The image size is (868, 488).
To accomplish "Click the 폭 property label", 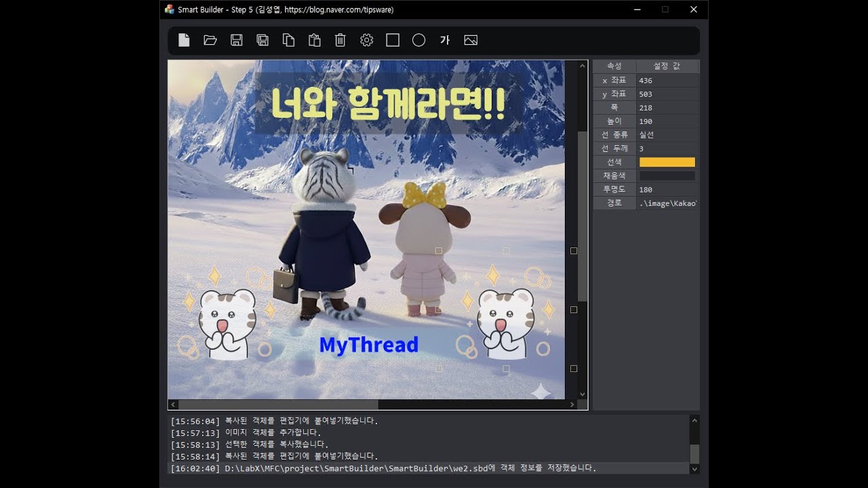I will click(614, 108).
